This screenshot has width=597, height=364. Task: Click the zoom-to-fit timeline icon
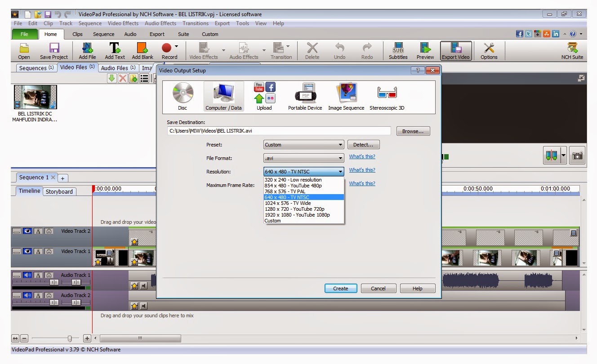point(15,338)
